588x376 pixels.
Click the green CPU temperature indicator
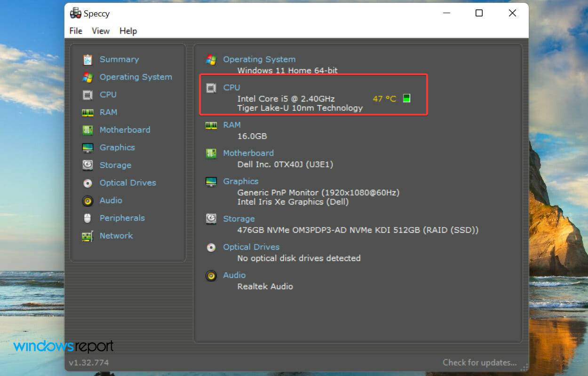406,98
